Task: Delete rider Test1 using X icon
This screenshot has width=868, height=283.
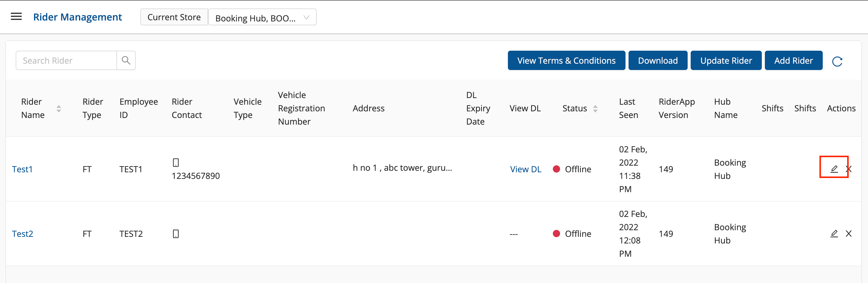Action: 849,169
